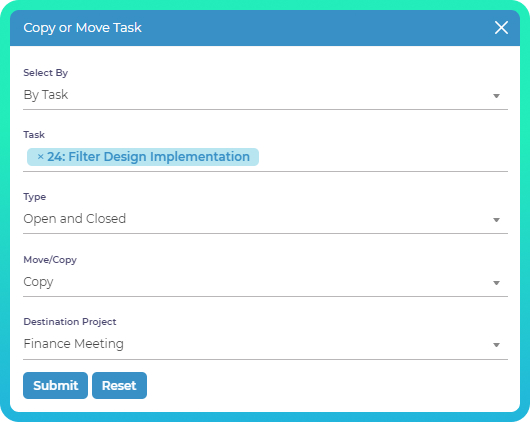
Task: Click the Move/Copy field label
Action: (50, 260)
